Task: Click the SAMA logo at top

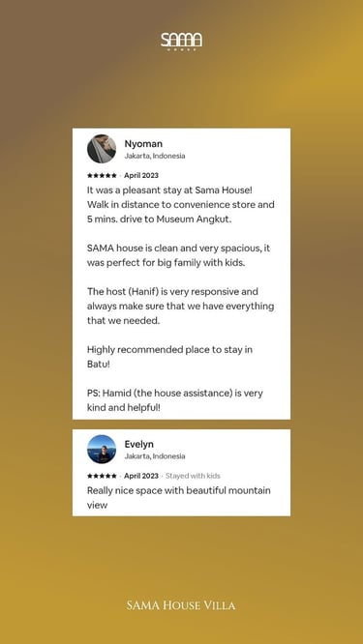Action: tap(181, 42)
